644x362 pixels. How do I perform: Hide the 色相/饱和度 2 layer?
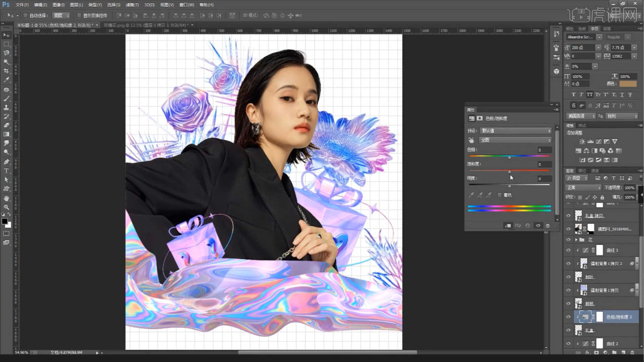pyautogui.click(x=568, y=317)
